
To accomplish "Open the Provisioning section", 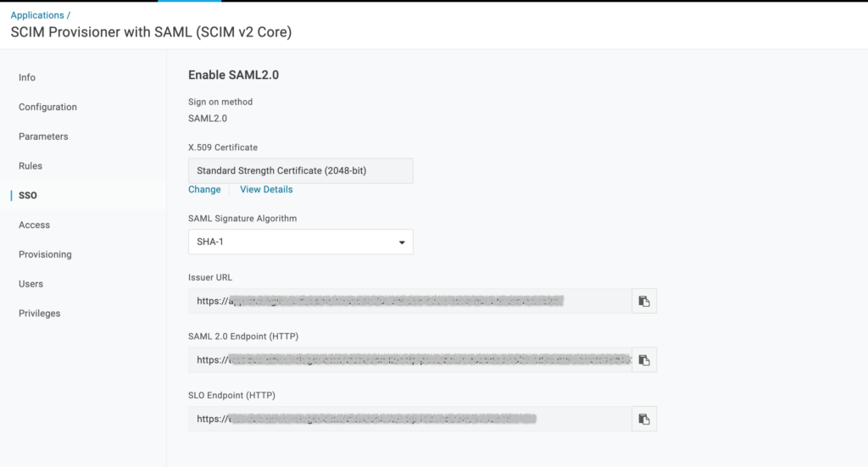I will (x=45, y=254).
